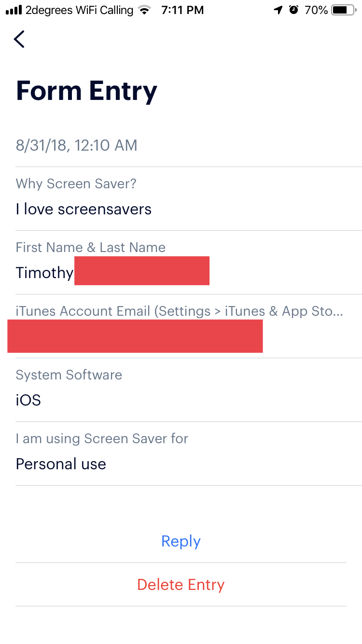
Task: Select the 'I love screensavers' answer
Action: tap(84, 209)
